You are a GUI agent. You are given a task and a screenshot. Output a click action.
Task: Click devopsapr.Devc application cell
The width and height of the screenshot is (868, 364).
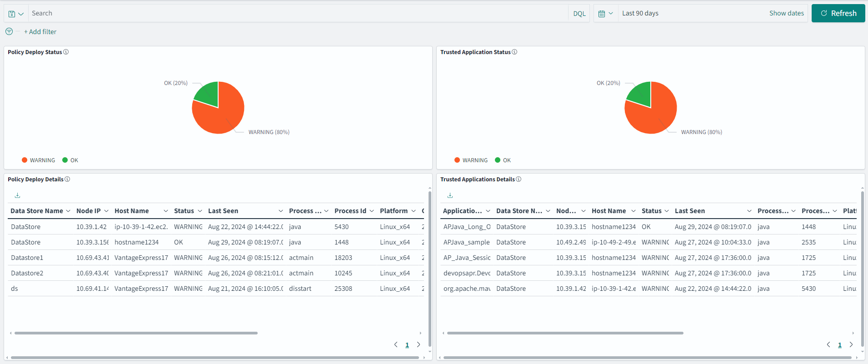(x=466, y=273)
